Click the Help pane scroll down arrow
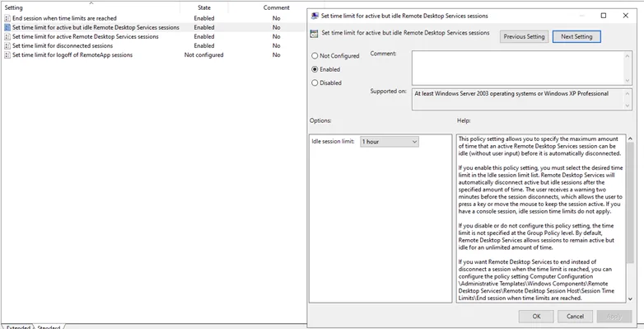This screenshot has height=329, width=644. tap(631, 299)
